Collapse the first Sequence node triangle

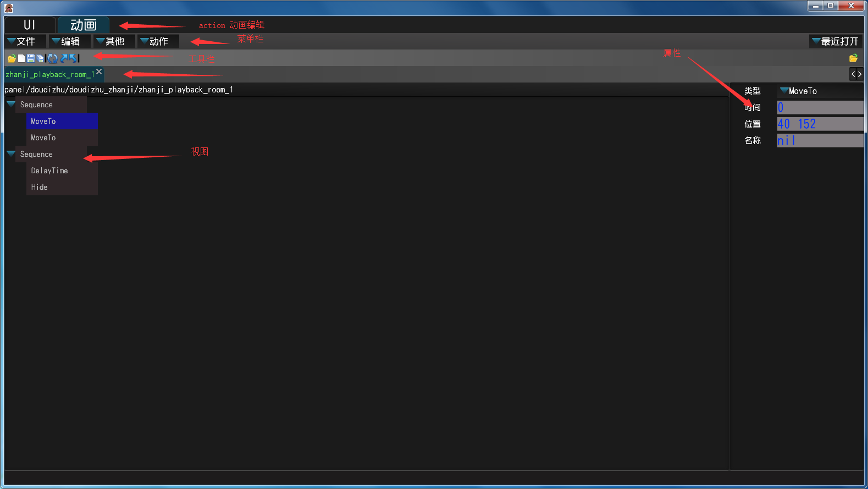(10, 104)
